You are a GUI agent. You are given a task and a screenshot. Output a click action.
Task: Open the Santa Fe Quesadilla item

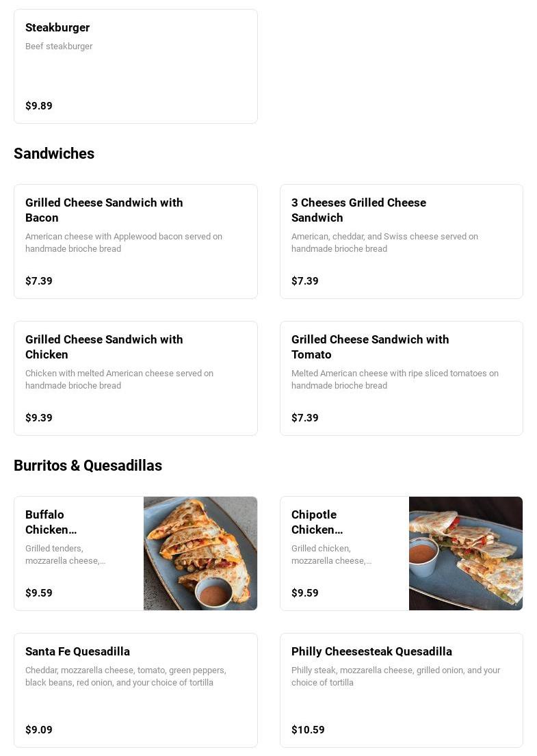click(x=77, y=652)
